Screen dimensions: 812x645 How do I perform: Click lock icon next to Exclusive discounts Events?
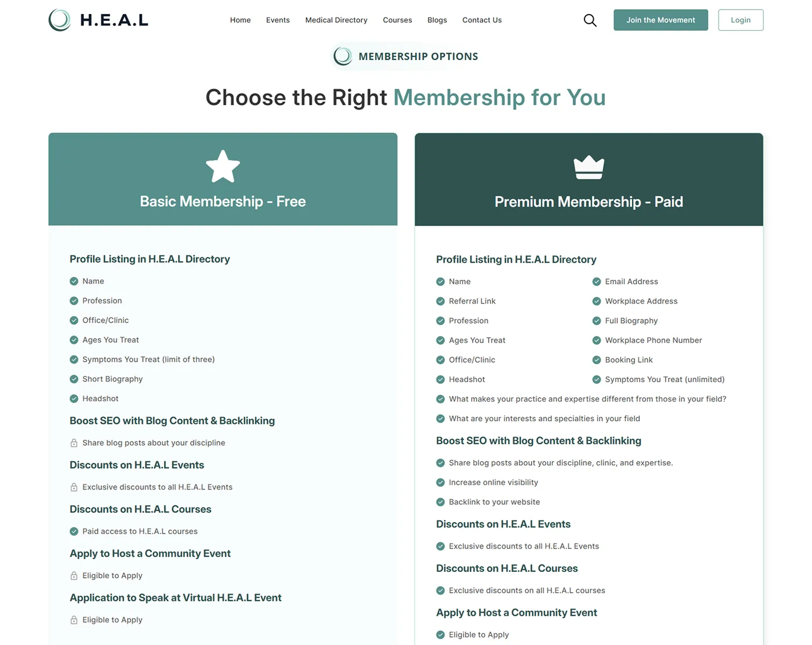[74, 487]
